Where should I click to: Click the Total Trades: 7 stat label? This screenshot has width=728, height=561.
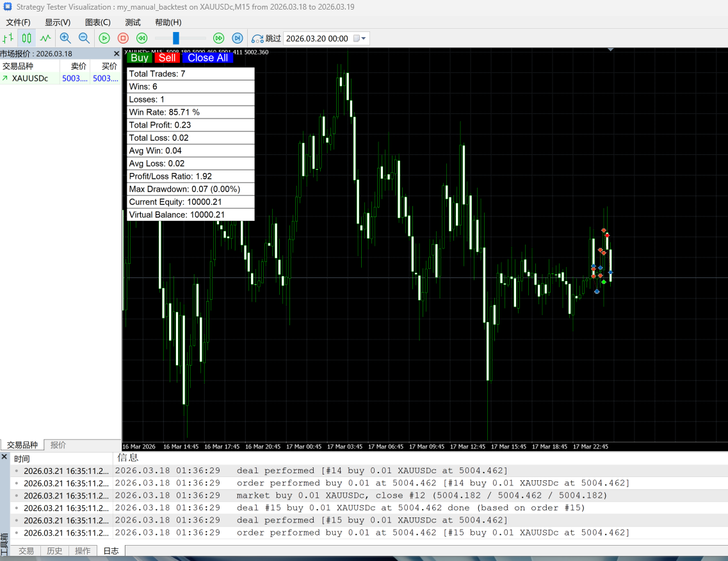(190, 74)
